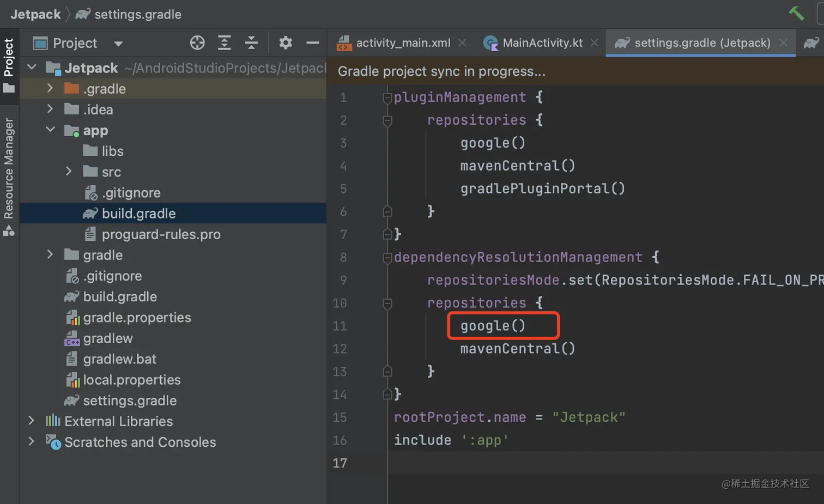
Task: Collapse the Jetpack root project node
Action: coord(32,68)
